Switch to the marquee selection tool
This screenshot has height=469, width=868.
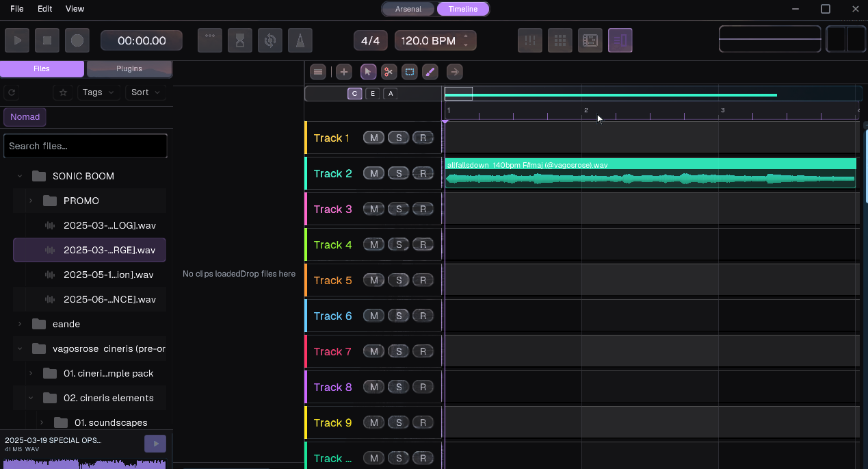409,71
